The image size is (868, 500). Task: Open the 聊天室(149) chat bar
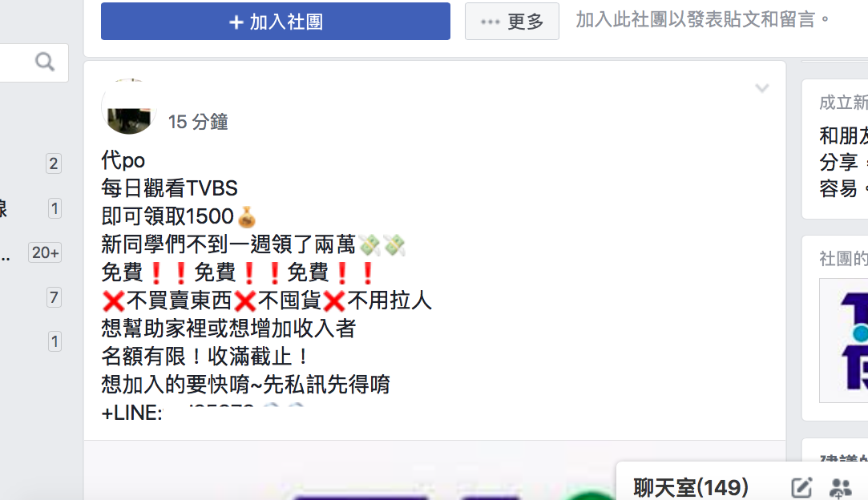pos(691,487)
